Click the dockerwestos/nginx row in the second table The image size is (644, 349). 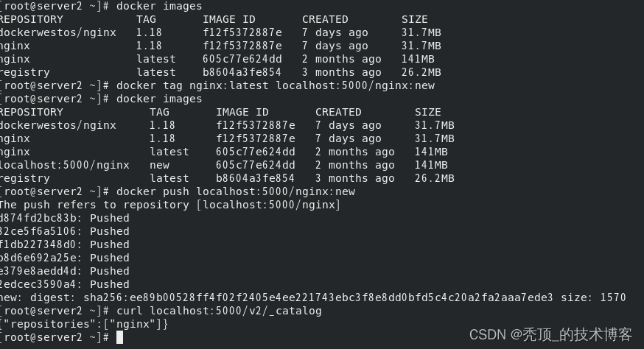tap(227, 125)
